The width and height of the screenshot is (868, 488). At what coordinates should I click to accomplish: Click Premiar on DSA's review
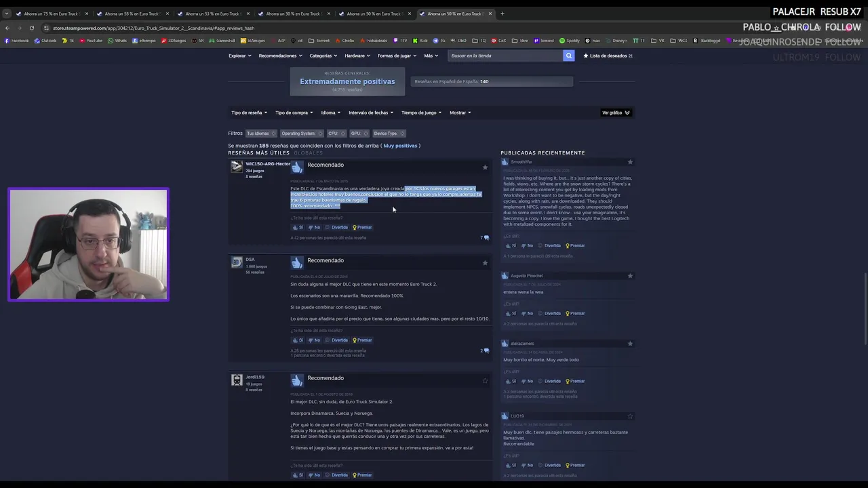pos(362,340)
